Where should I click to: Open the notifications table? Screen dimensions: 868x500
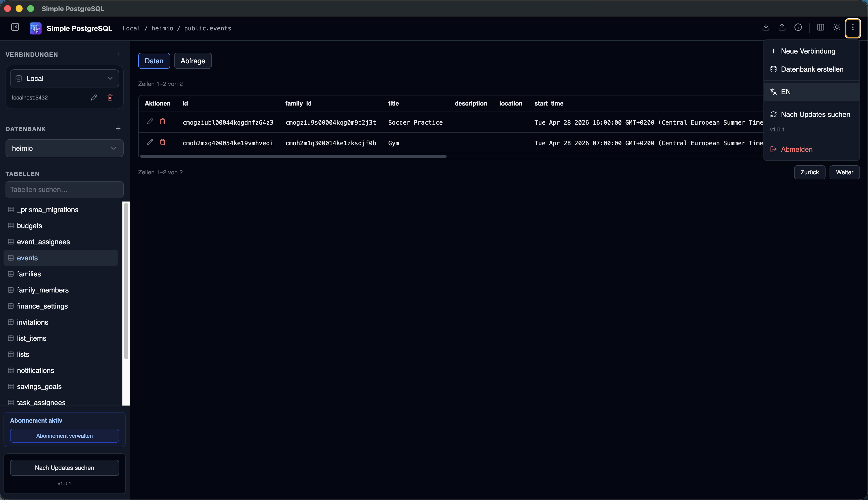coord(61,371)
